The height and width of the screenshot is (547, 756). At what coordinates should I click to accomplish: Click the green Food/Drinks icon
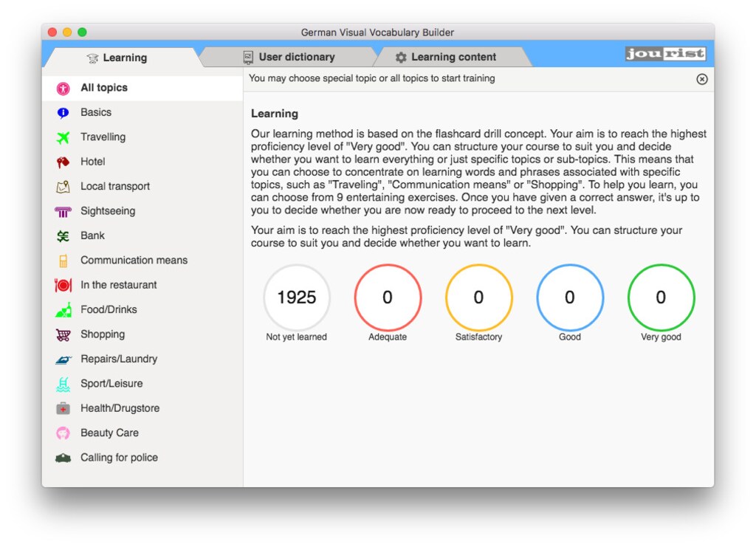[63, 310]
